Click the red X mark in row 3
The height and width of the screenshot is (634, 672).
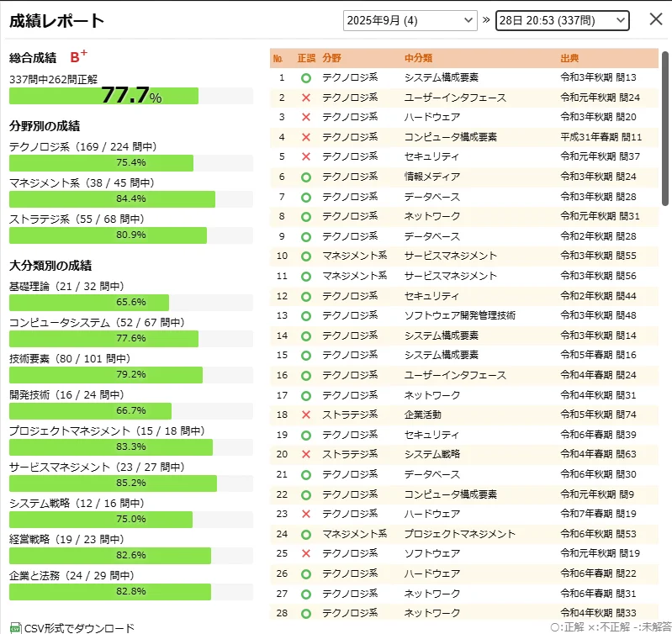coord(306,117)
